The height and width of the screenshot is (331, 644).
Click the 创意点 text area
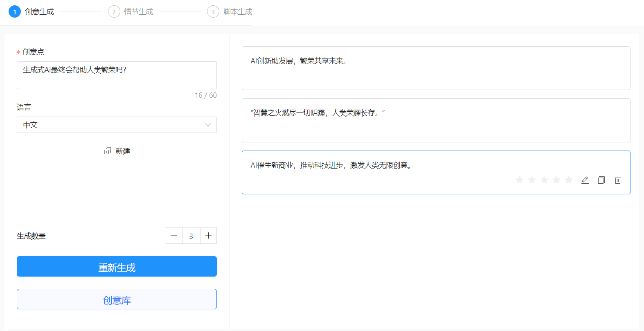[117, 75]
